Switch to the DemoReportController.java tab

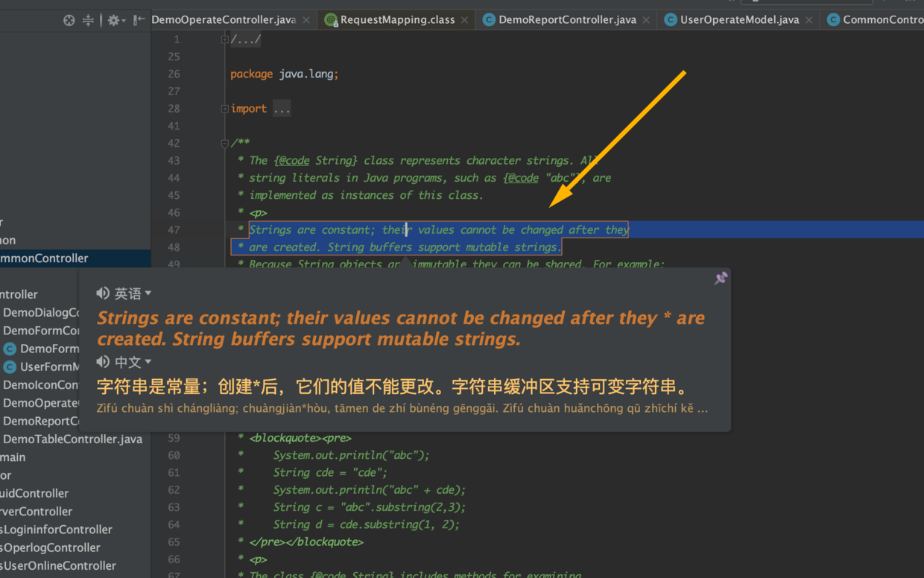pyautogui.click(x=567, y=20)
